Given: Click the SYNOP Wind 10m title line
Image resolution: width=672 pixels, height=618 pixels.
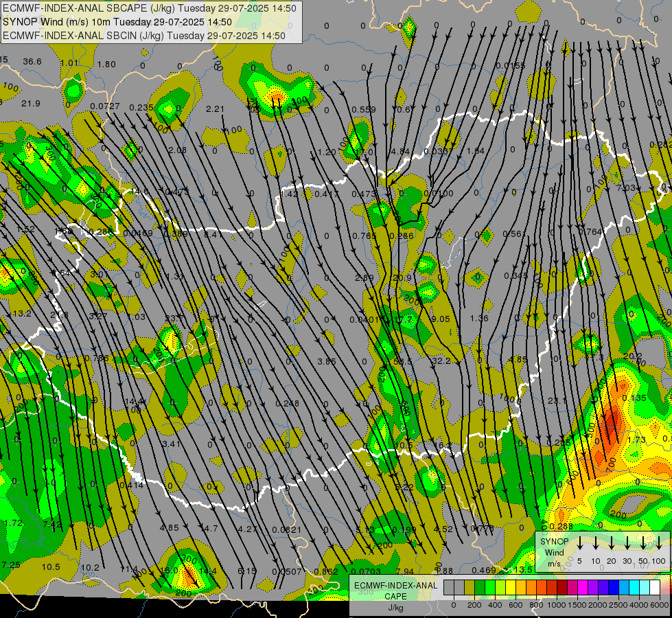Looking at the screenshot, I should coord(117,22).
